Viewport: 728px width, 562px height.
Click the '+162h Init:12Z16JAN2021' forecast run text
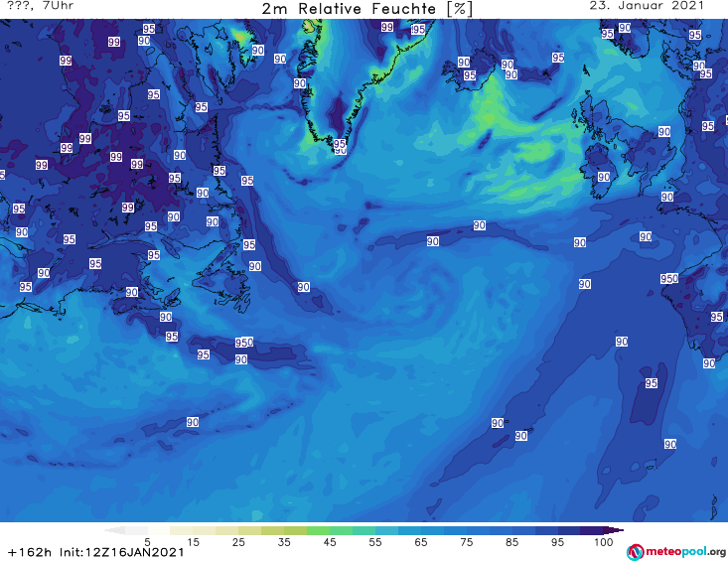tap(96, 552)
